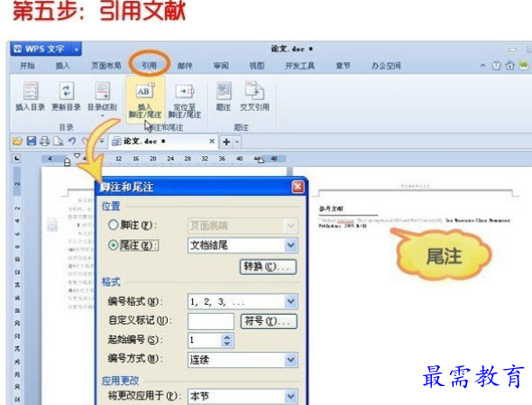Open the WPS 文字 application menu arrow
Viewport: 532px width, 405px height.
point(77,50)
